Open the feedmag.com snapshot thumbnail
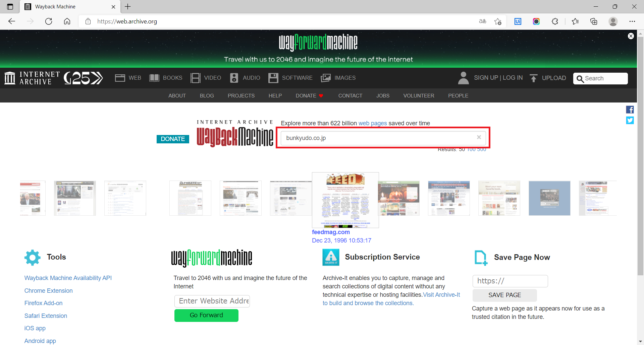 tap(345, 200)
